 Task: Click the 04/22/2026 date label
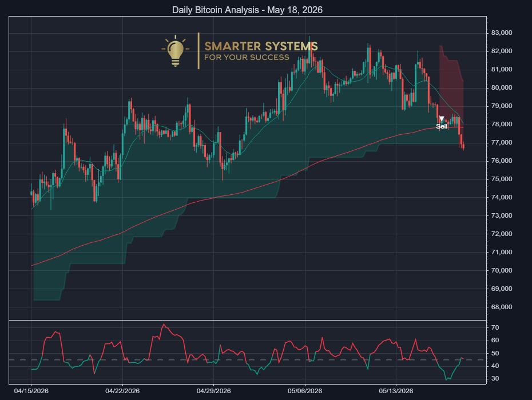122,391
